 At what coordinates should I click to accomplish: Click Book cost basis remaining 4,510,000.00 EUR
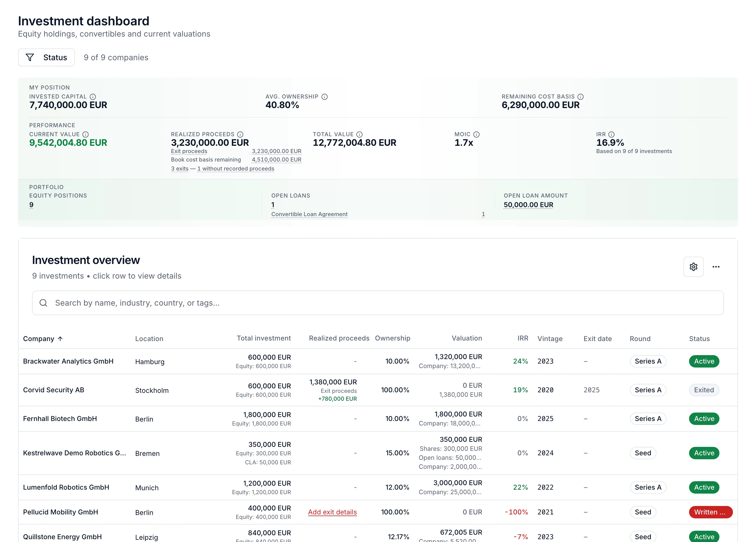tap(276, 160)
